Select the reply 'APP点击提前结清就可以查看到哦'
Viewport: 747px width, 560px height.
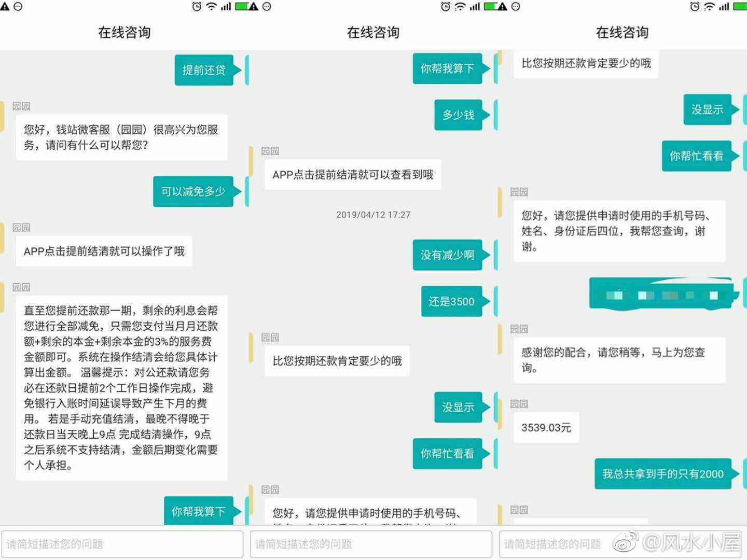tap(353, 175)
